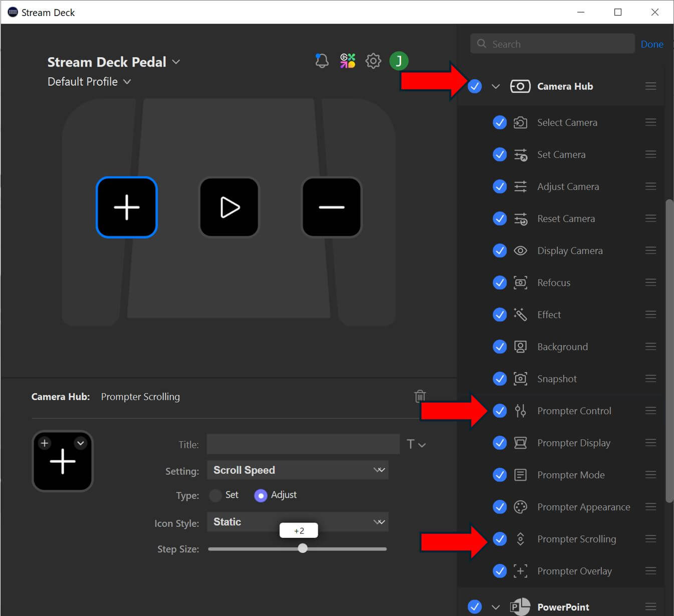Click the Prompter Mode icon
Screen dimensions: 674x616
pos(521,475)
